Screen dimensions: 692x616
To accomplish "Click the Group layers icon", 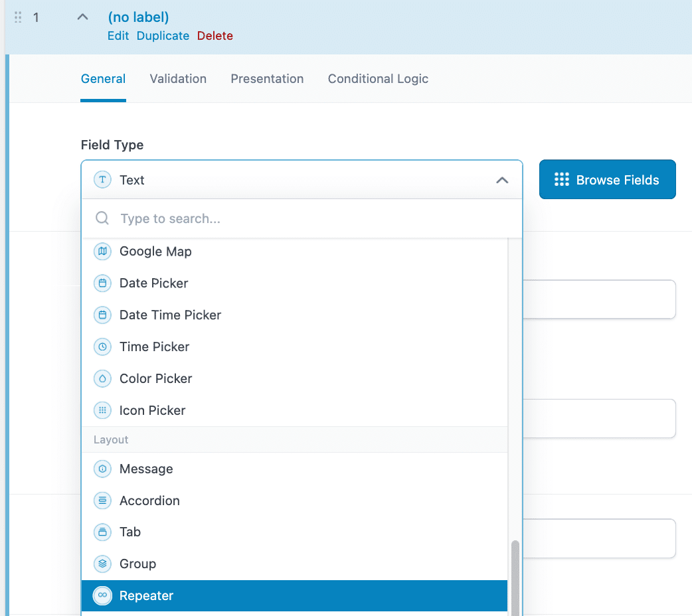I will click(x=102, y=564).
